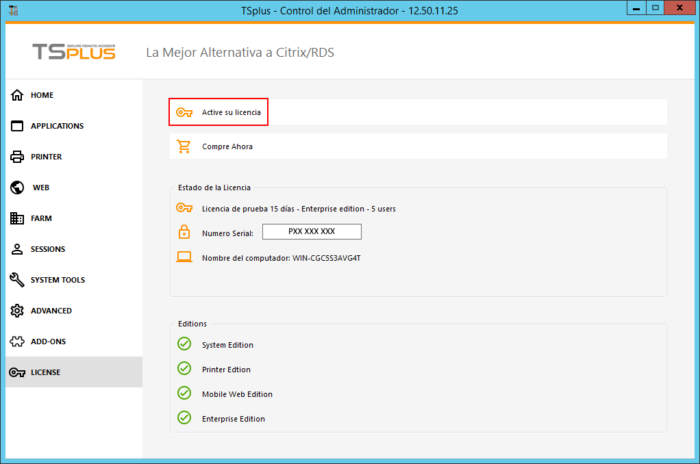Screen dimensions: 700x464
Task: Click the Enterprise Edition label
Action: [x=233, y=419]
